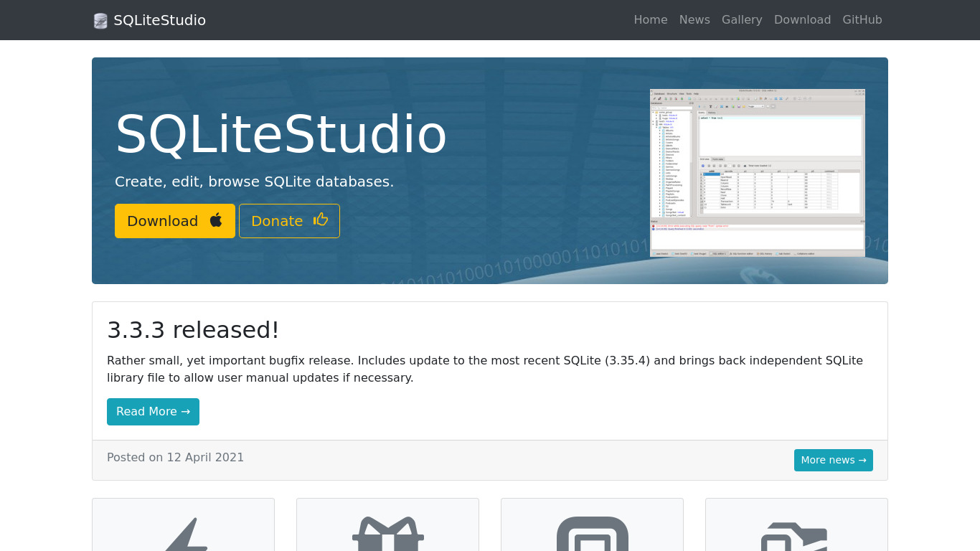
Task: Open the Gallery page
Action: pos(742,20)
